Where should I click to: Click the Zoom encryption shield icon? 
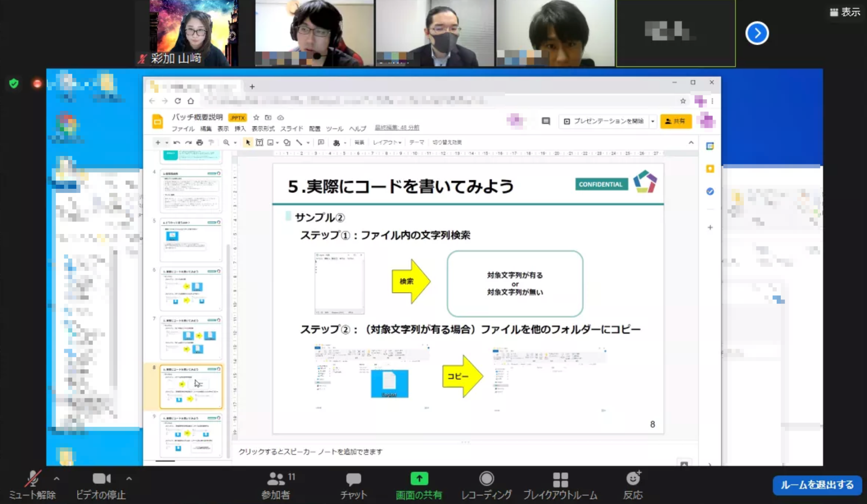point(14,83)
